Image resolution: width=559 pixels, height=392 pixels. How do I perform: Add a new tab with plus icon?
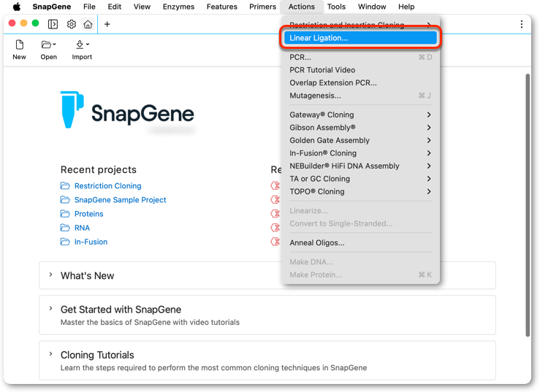point(107,24)
